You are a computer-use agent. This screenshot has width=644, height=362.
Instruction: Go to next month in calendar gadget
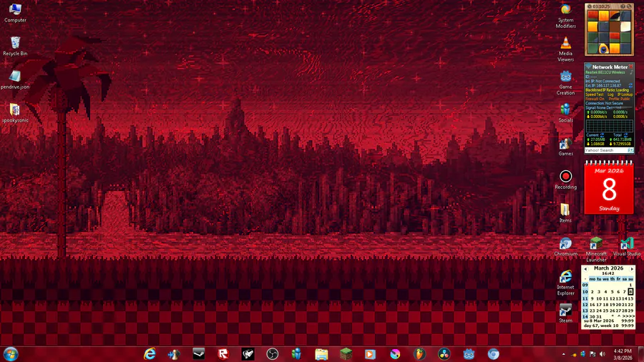pos(632,269)
